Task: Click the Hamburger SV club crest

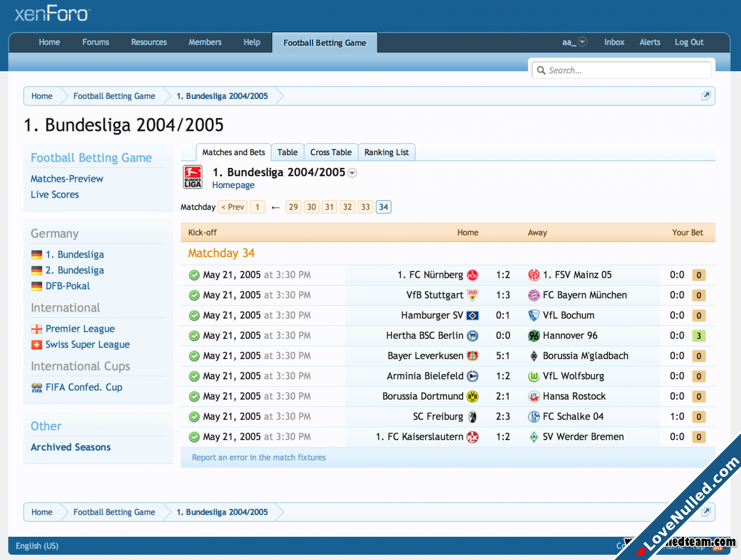Action: (x=472, y=316)
